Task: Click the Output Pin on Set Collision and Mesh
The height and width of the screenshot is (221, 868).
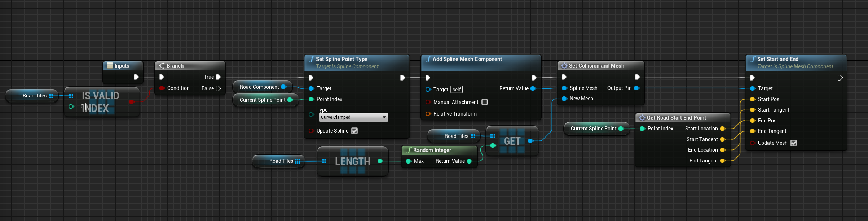Action: click(636, 88)
